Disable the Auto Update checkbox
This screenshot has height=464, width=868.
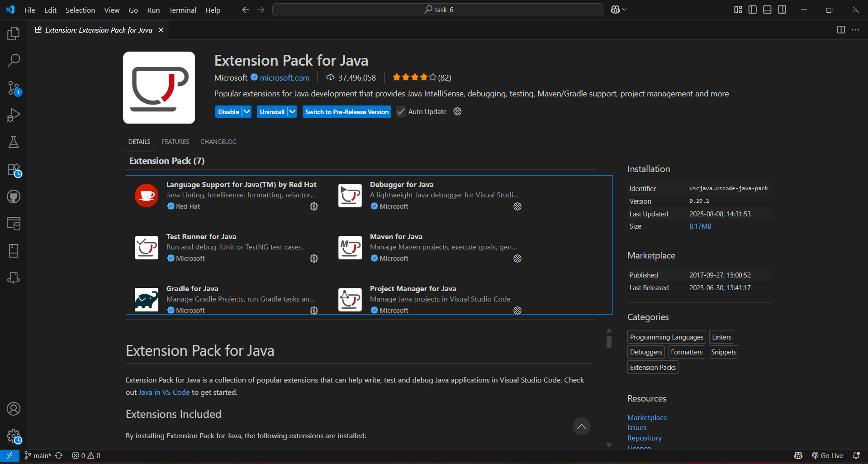[400, 111]
